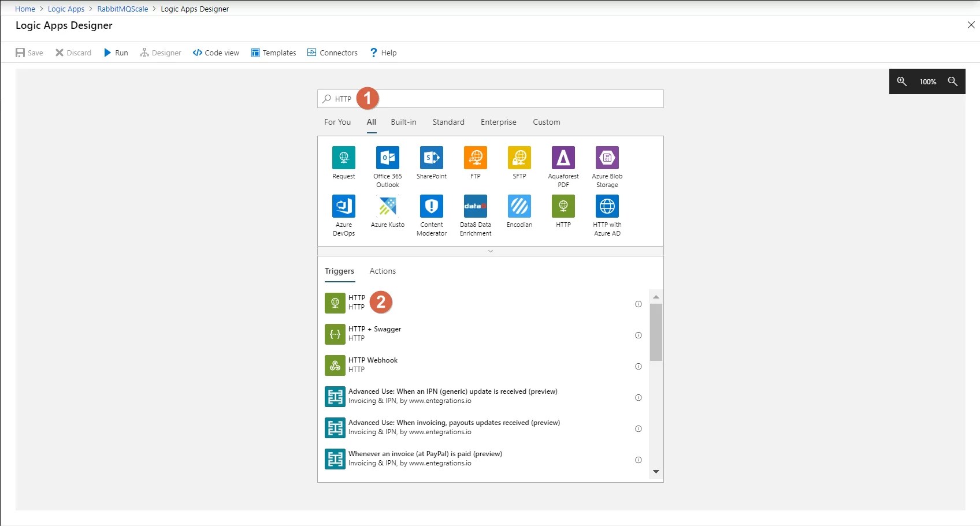Pick the Azure Kusto connector icon
The width and height of the screenshot is (980, 526).
388,206
